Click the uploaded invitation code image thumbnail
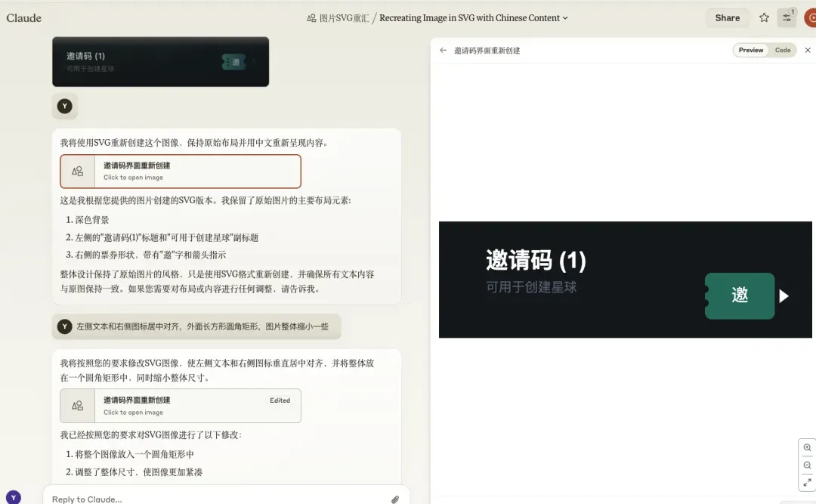 [x=160, y=61]
